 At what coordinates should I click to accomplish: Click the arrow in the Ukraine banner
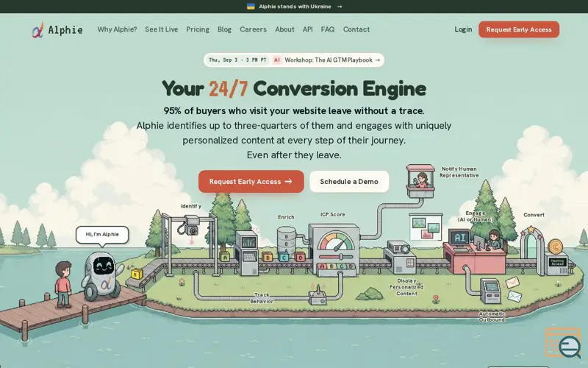340,7
